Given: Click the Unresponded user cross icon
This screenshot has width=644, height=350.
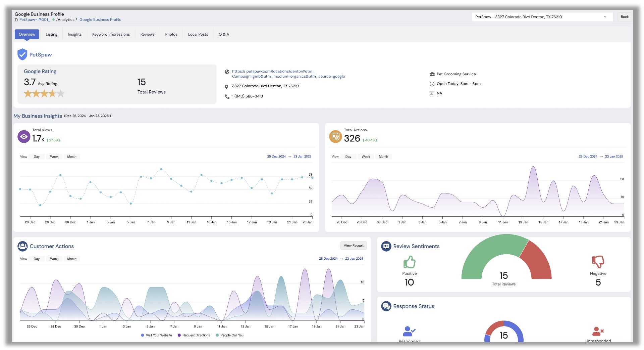Looking at the screenshot, I should coord(598,331).
